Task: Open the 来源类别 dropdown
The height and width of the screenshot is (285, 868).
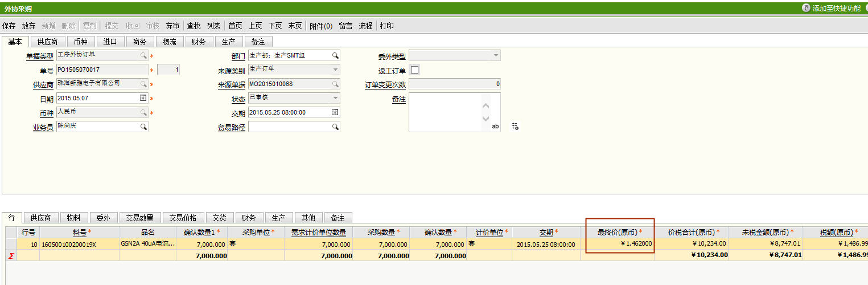Action: tap(335, 70)
